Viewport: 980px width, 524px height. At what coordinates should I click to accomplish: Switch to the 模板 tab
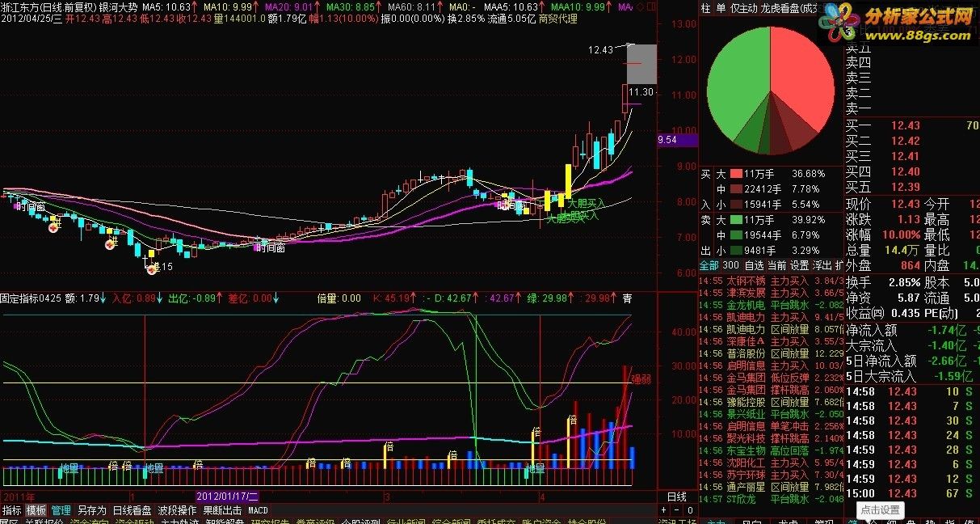point(36,510)
